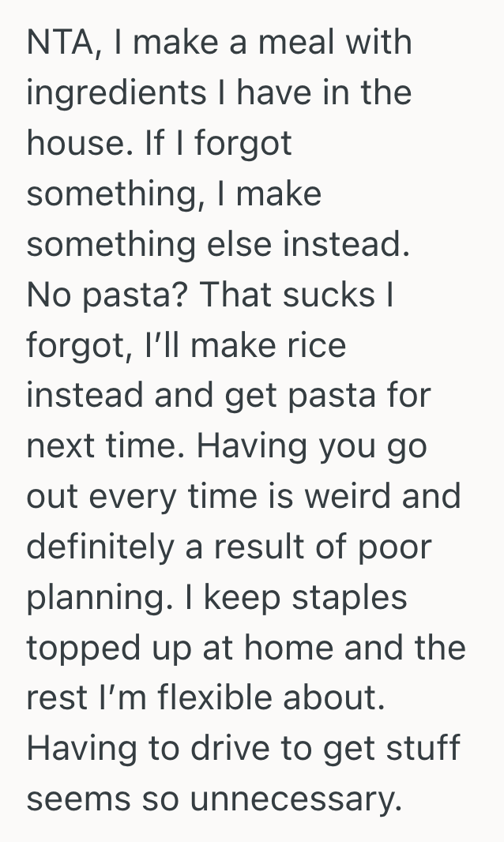Image resolution: width=504 pixels, height=842 pixels.
Task: Click on the word "stuff"
Action: point(420,750)
